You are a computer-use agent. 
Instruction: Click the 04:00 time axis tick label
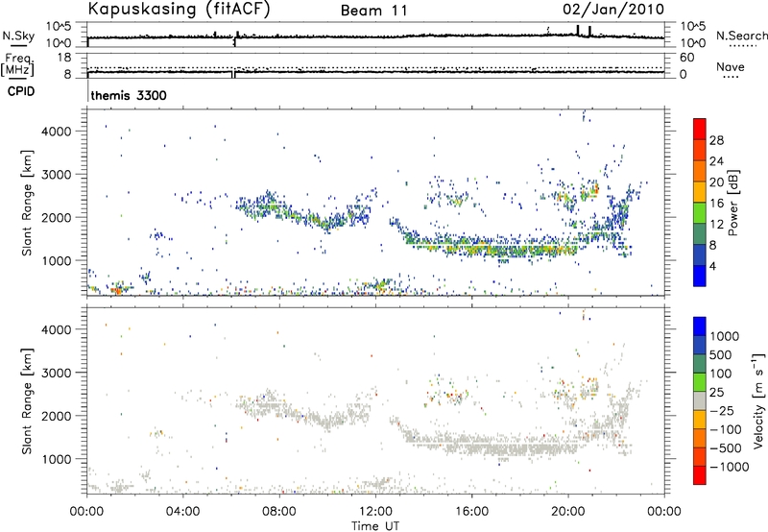pyautogui.click(x=182, y=512)
